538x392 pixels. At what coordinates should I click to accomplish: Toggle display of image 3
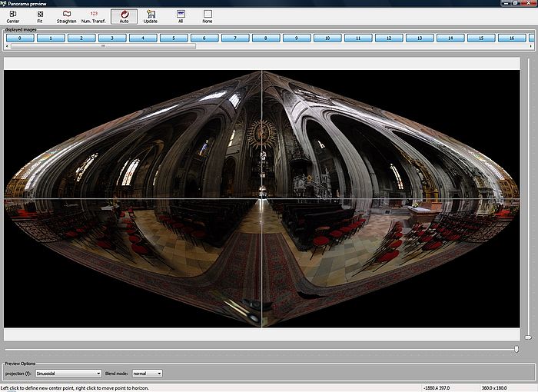(112, 38)
